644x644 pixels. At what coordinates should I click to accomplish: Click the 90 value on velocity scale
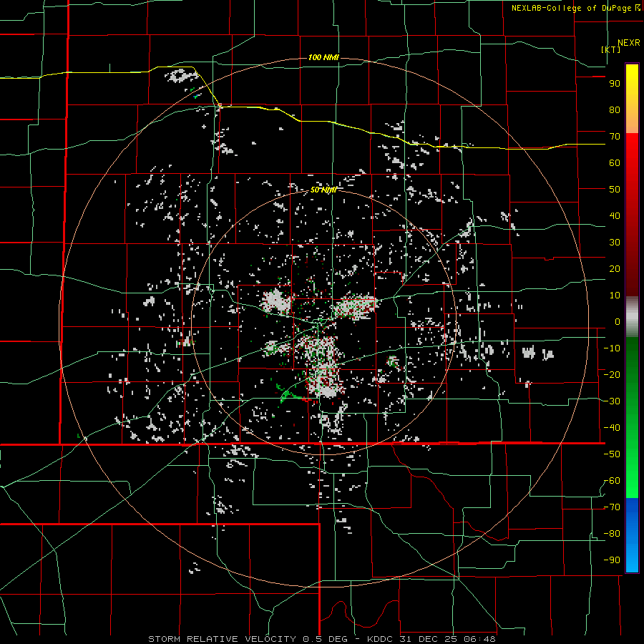pos(615,84)
